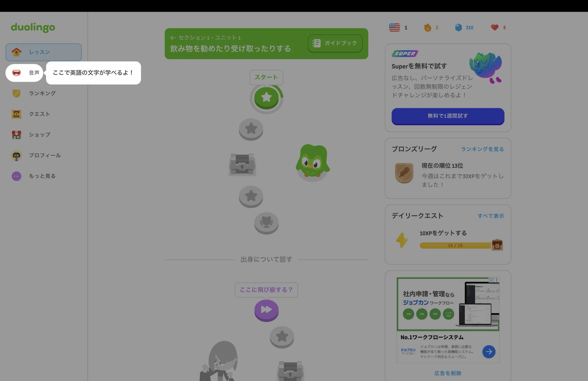Open the quest reward chest icon
Screen dimensions: 588x381
pyautogui.click(x=497, y=245)
